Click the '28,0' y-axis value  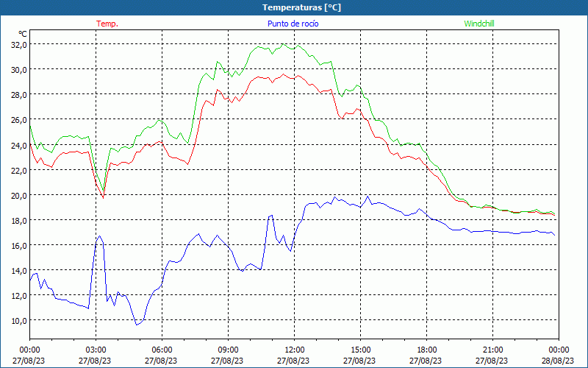pos(19,95)
